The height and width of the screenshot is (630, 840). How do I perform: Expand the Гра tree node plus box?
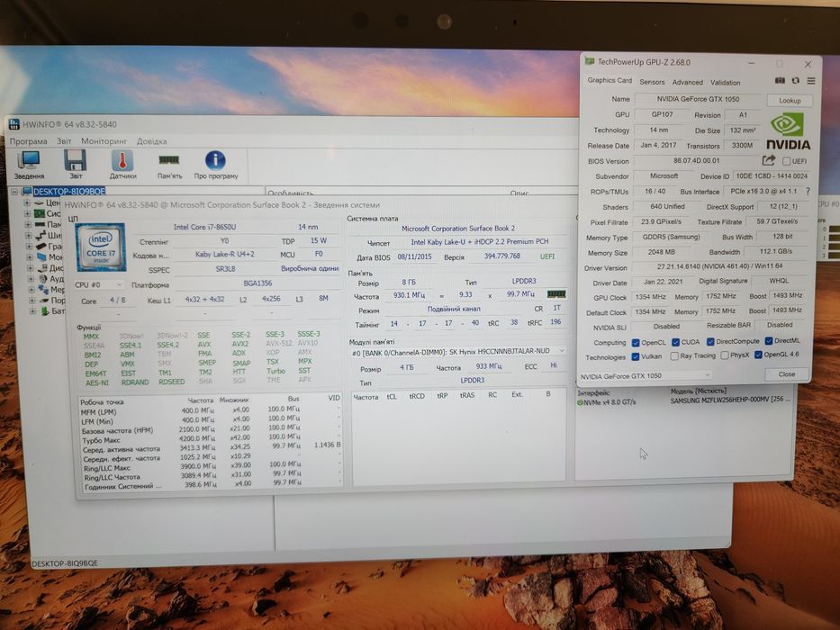tap(29, 247)
